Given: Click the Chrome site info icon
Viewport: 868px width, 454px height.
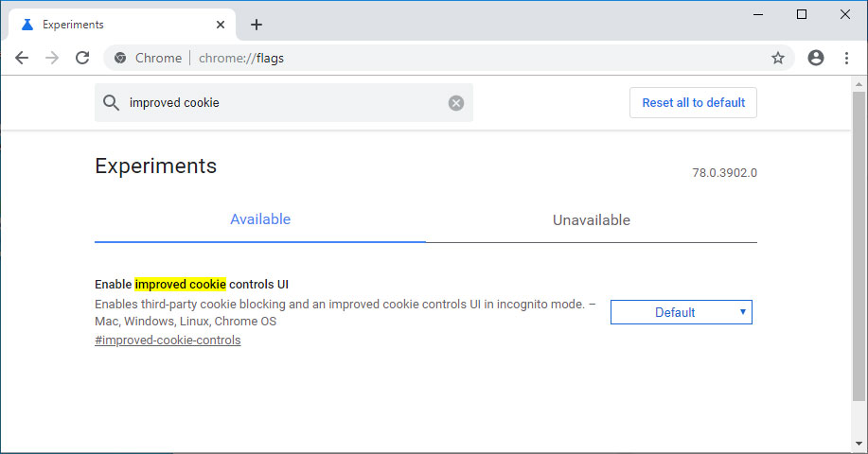Looking at the screenshot, I should click(x=120, y=58).
